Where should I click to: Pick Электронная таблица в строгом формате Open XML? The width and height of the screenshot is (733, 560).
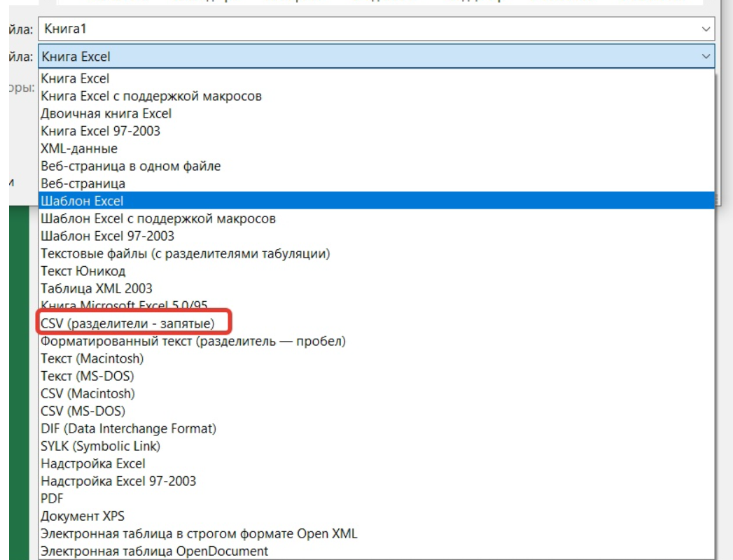(x=377, y=534)
